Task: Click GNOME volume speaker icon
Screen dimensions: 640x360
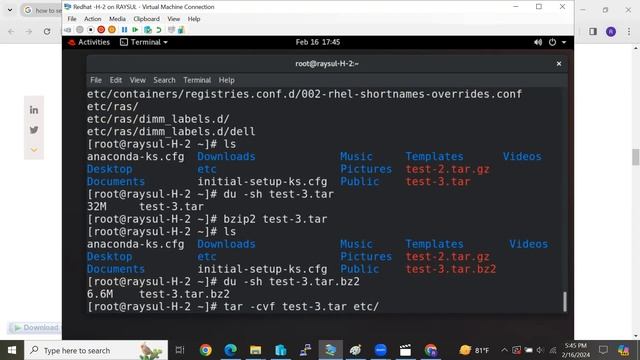Action: click(538, 42)
